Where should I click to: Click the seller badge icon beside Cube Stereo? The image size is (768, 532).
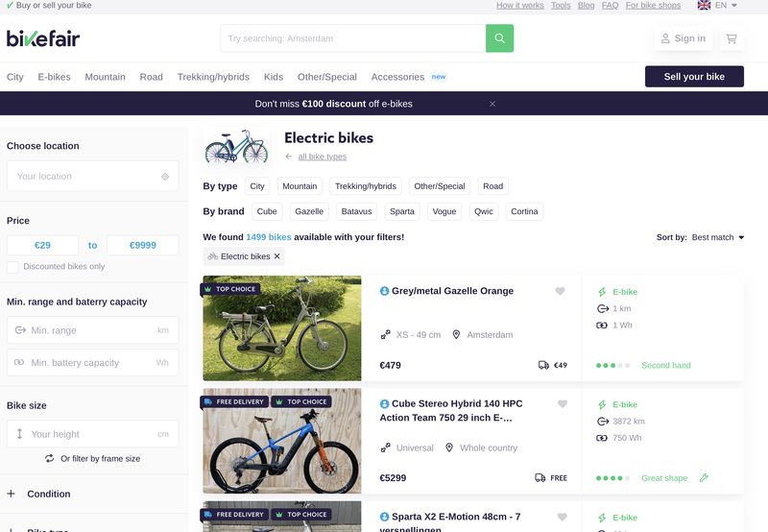[x=385, y=403]
